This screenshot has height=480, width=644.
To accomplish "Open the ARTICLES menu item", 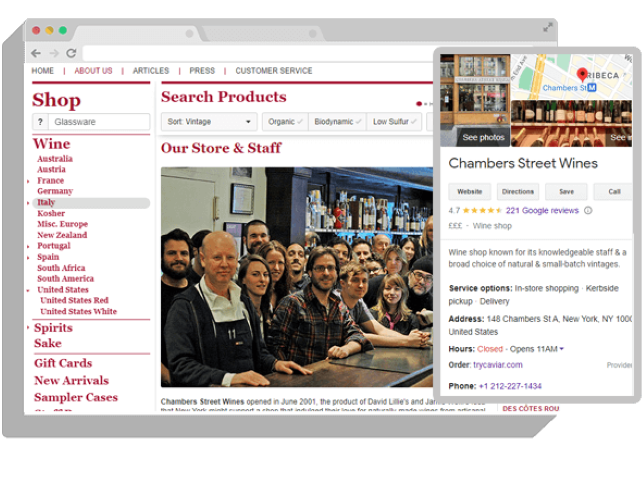I will 151,71.
